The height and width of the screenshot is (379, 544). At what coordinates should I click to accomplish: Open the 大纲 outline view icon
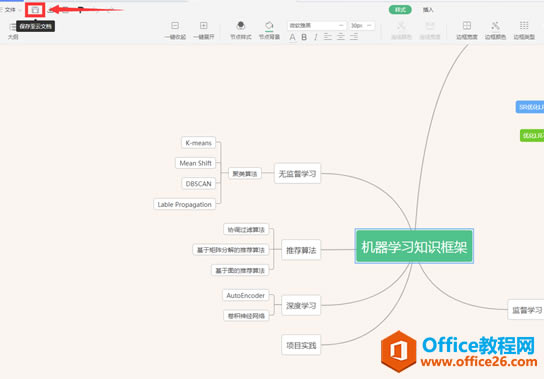pos(13,27)
